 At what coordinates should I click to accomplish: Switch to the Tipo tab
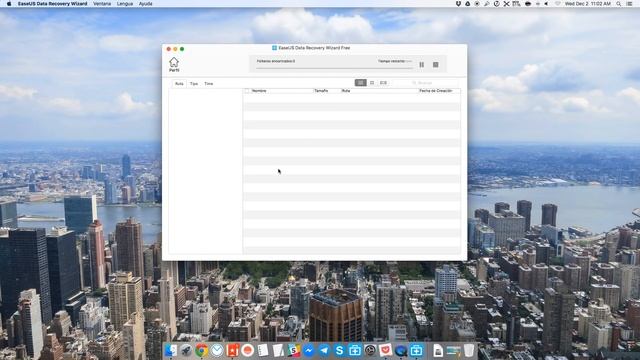pos(194,84)
